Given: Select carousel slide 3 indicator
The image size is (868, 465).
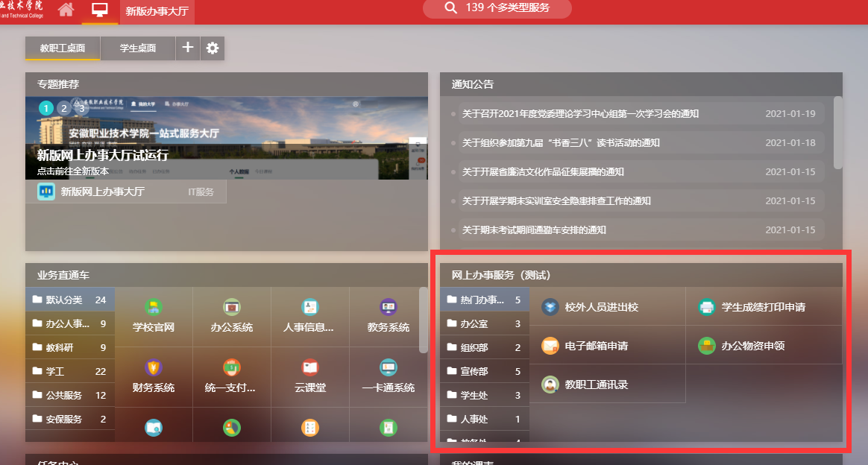Looking at the screenshot, I should point(82,108).
